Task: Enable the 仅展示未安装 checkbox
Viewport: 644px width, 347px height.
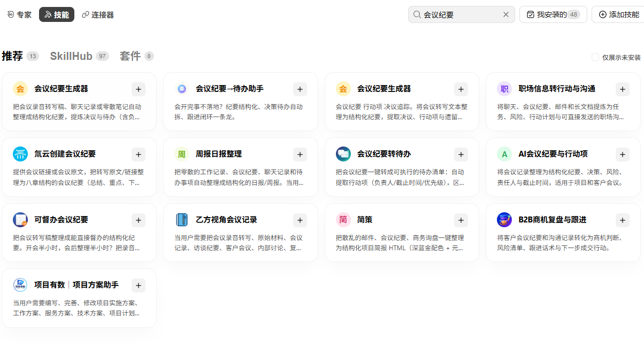Action: 595,57
